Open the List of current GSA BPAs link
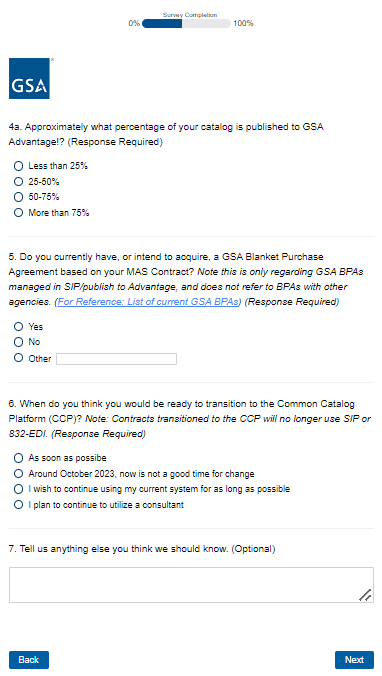The height and width of the screenshot is (676, 382). (148, 302)
